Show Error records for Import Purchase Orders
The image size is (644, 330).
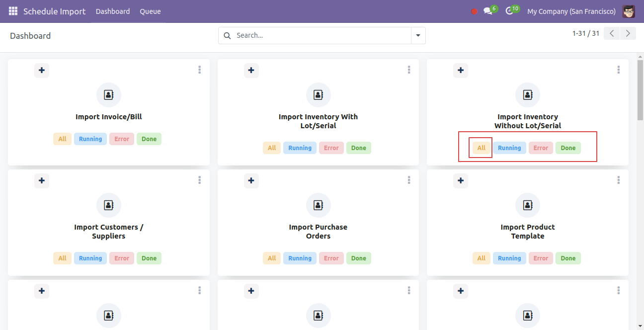(331, 258)
